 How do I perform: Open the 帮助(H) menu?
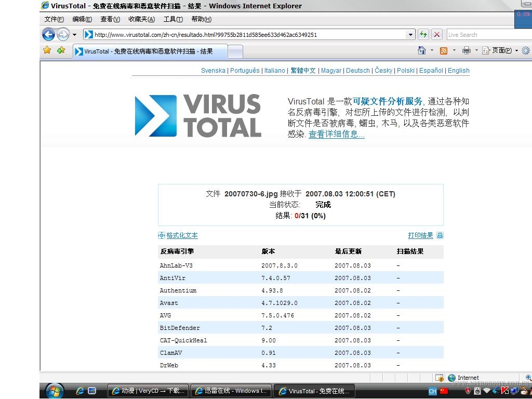201,19
